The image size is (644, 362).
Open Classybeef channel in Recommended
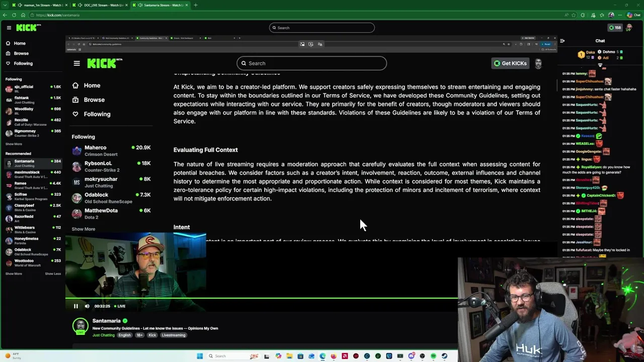pyautogui.click(x=33, y=207)
